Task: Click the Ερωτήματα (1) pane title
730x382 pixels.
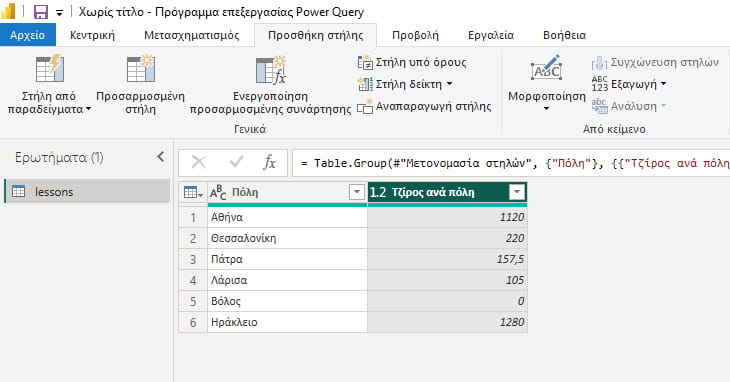Action: click(x=59, y=157)
